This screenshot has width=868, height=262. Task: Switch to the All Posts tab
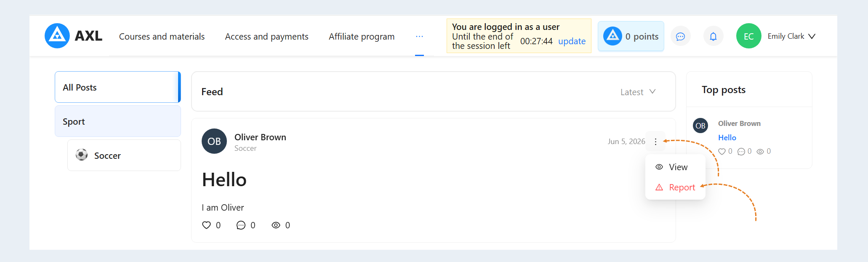tap(118, 87)
